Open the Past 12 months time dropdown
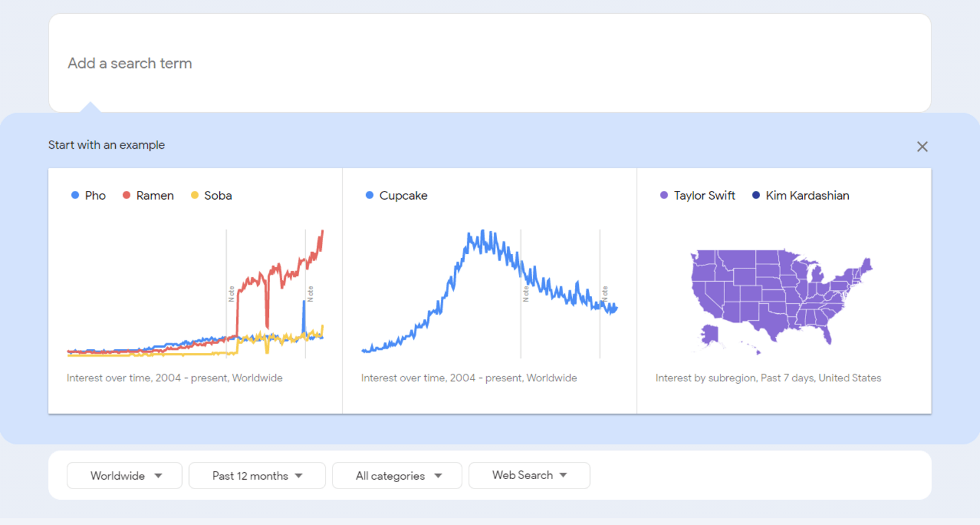980x525 pixels. click(257, 475)
